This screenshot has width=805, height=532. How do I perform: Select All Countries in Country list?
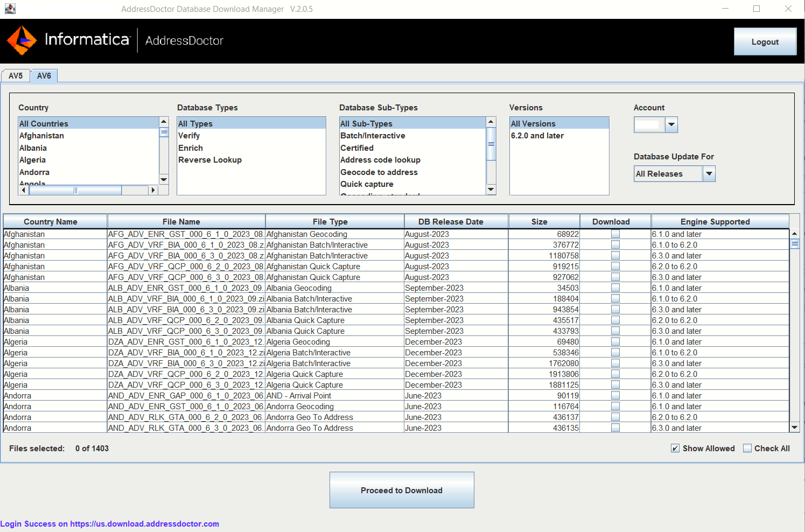(89, 123)
